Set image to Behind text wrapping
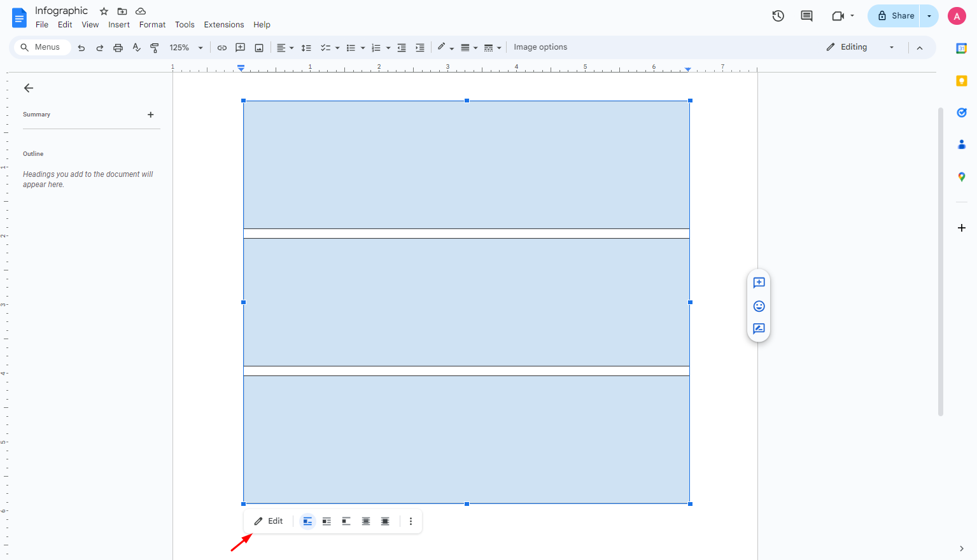Screen dimensions: 977x560 (366, 521)
